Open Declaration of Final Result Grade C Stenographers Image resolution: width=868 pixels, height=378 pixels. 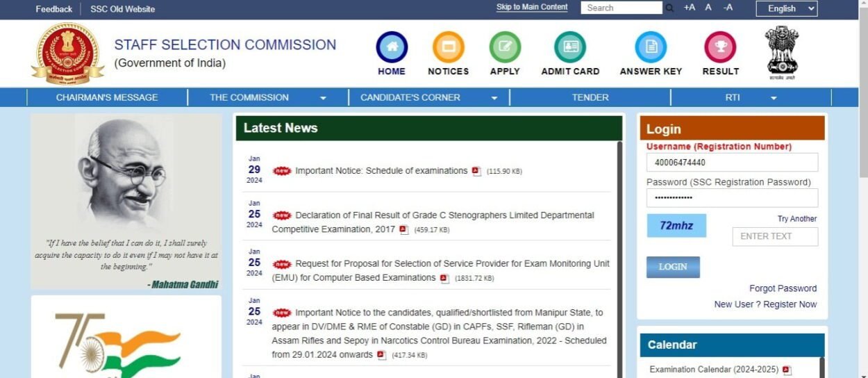click(433, 222)
